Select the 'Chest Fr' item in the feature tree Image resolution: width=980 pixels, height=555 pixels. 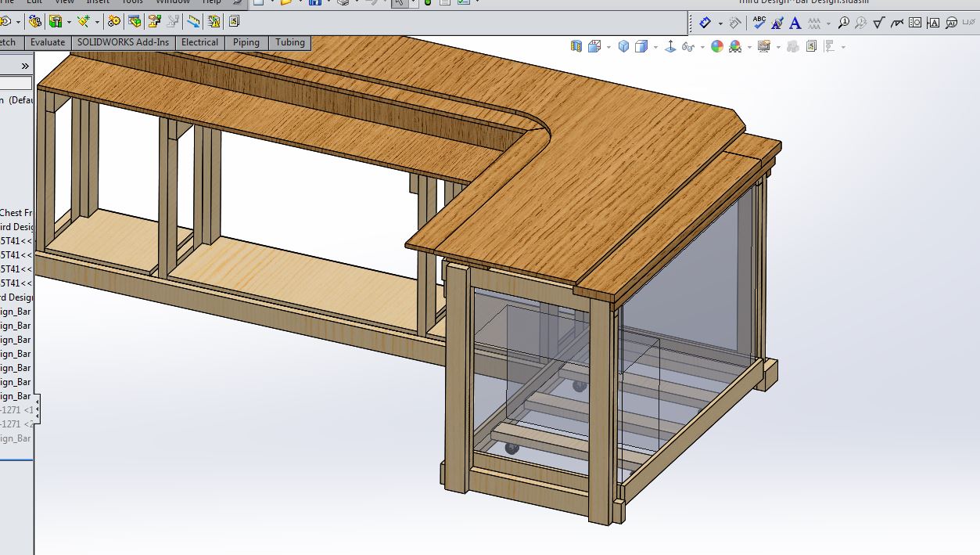[x=16, y=213]
